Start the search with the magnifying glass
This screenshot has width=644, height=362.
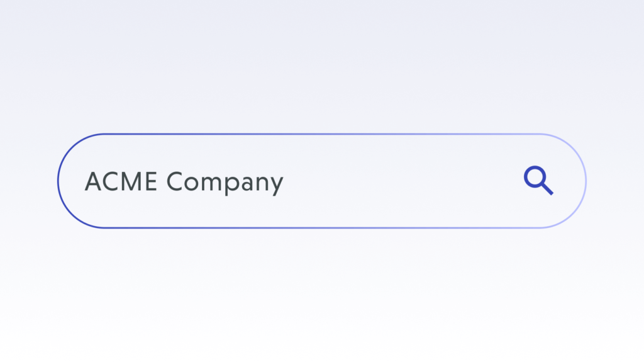click(538, 180)
